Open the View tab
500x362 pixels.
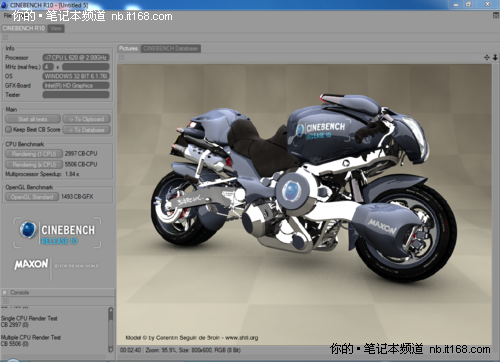click(x=56, y=29)
